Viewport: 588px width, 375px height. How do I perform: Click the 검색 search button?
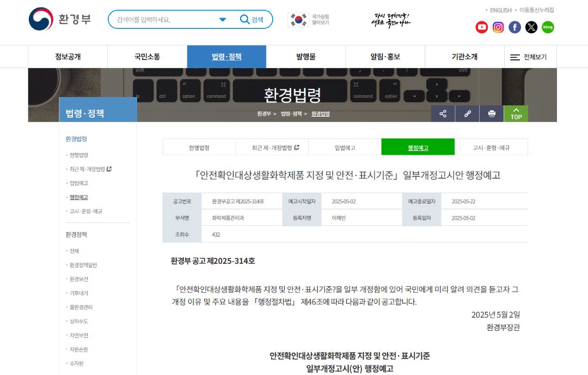252,20
